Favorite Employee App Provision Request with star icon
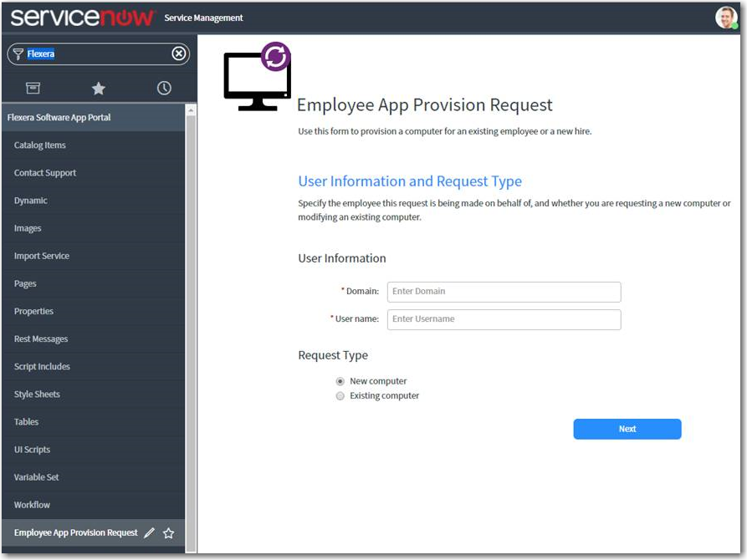Image resolution: width=747 pixels, height=560 pixels. tap(168, 532)
